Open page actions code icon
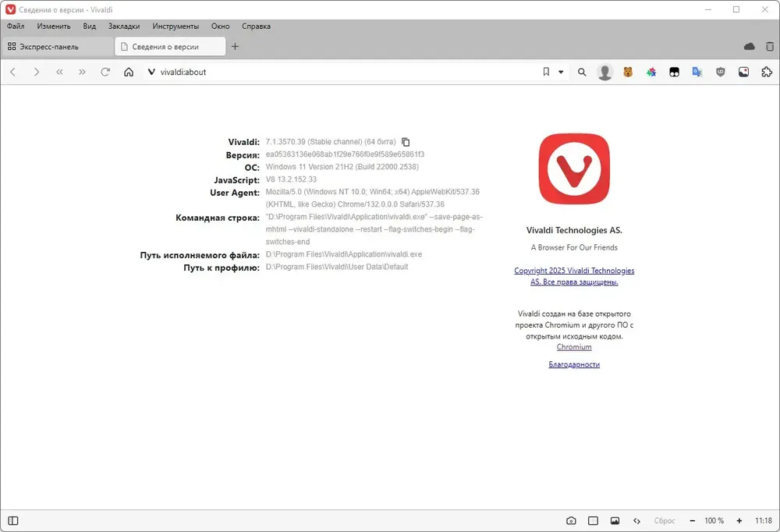Image resolution: width=780 pixels, height=532 pixels. click(x=636, y=520)
